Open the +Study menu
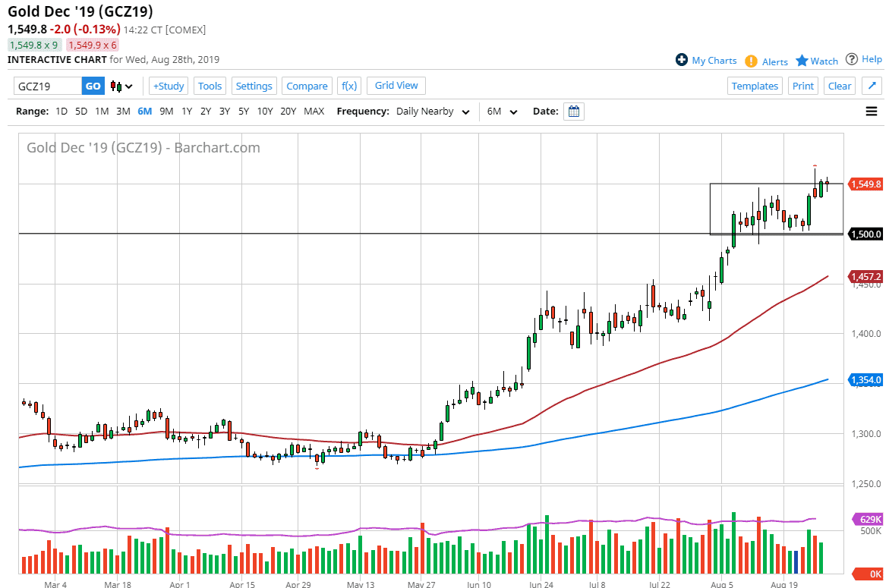Image resolution: width=889 pixels, height=588 pixels. point(169,86)
